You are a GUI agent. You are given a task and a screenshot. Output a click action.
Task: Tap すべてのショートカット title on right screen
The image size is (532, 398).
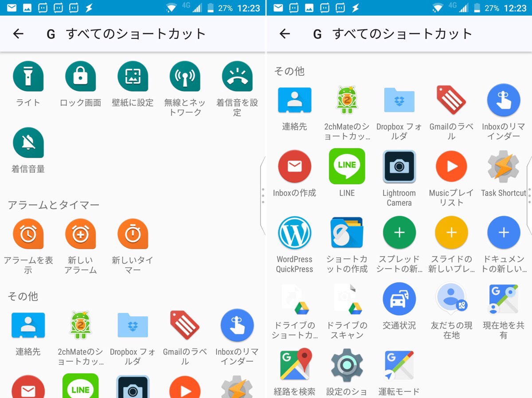pyautogui.click(x=403, y=34)
